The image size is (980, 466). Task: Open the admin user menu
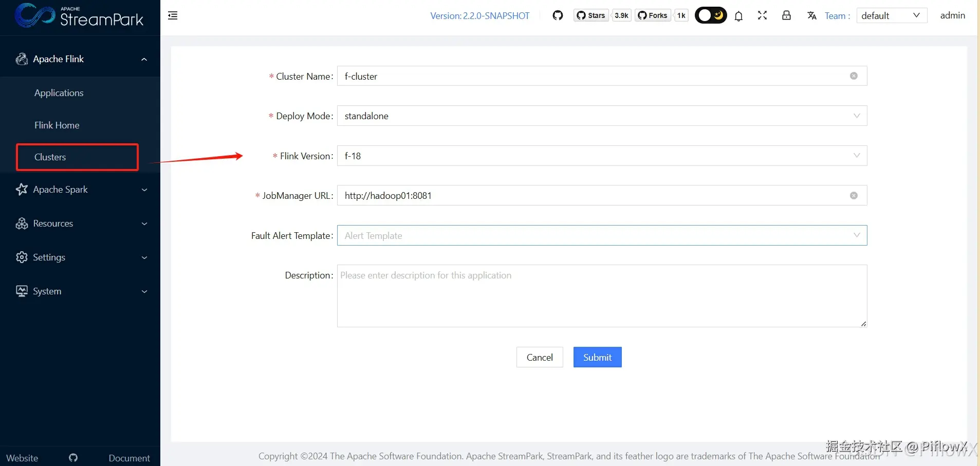(x=953, y=15)
